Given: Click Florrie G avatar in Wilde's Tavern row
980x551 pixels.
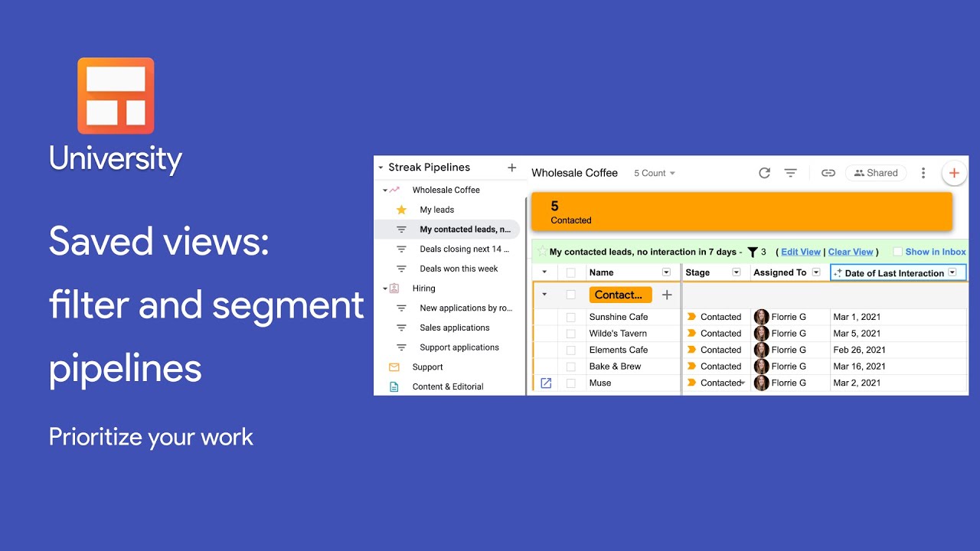Looking at the screenshot, I should point(761,334).
